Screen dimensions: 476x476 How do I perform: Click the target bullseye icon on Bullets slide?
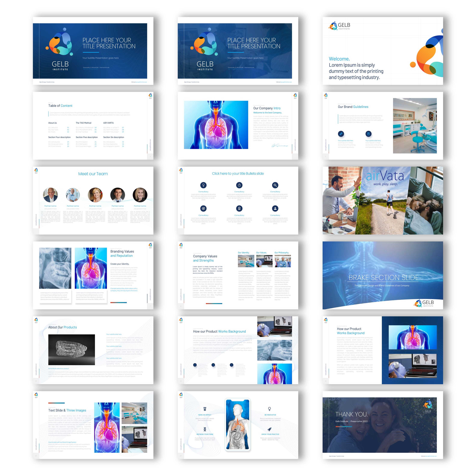[203, 209]
